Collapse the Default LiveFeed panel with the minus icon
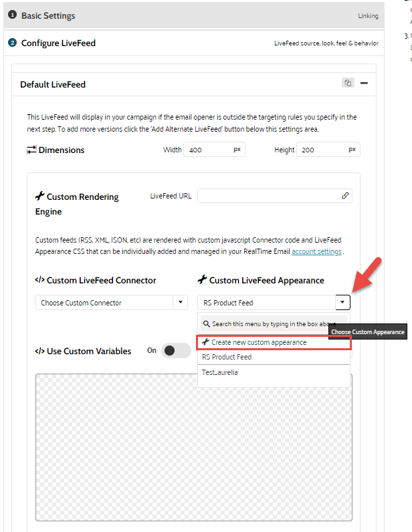Image resolution: width=412 pixels, height=532 pixels. click(364, 83)
